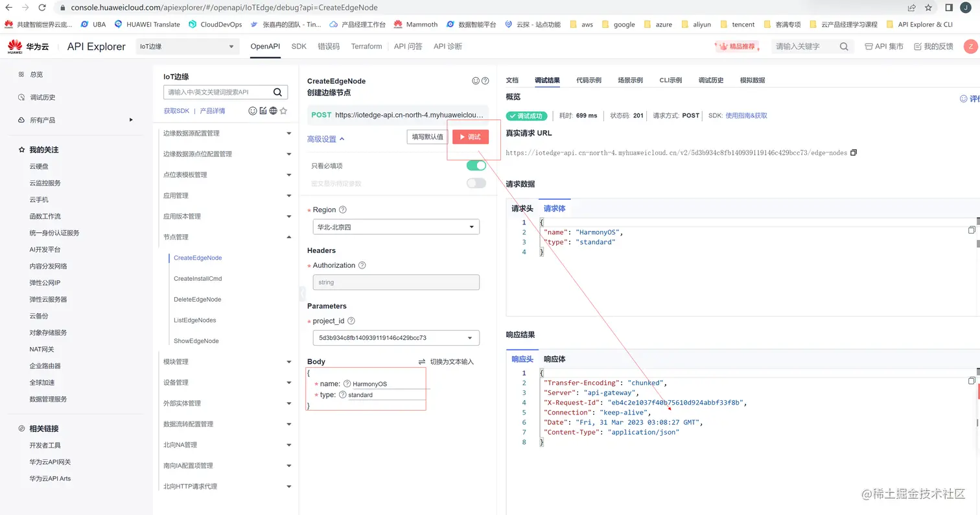Click the Authorization string input
980x515 pixels.
point(396,282)
